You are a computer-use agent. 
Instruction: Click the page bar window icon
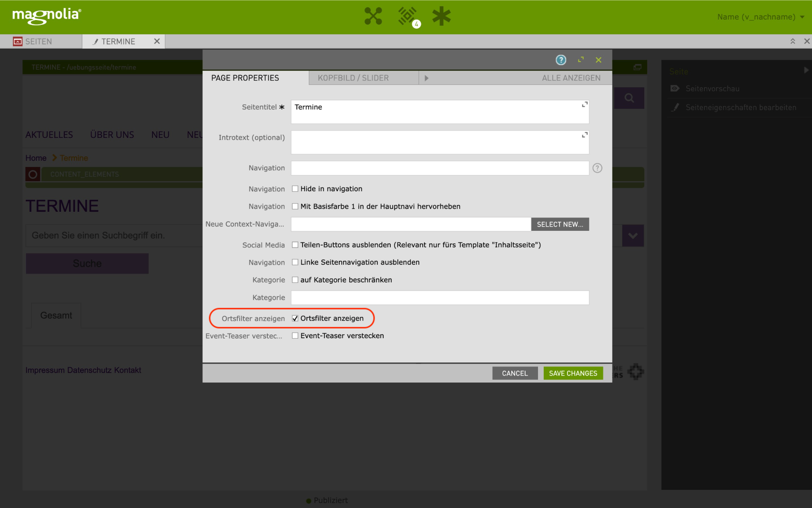point(637,67)
